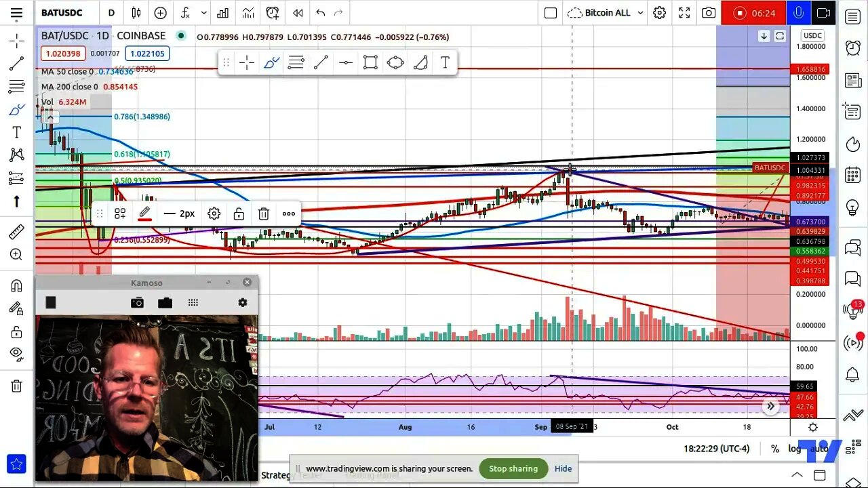868x488 pixels.
Task: Open the Fibonacci tools group in sidebar
Action: (16, 87)
